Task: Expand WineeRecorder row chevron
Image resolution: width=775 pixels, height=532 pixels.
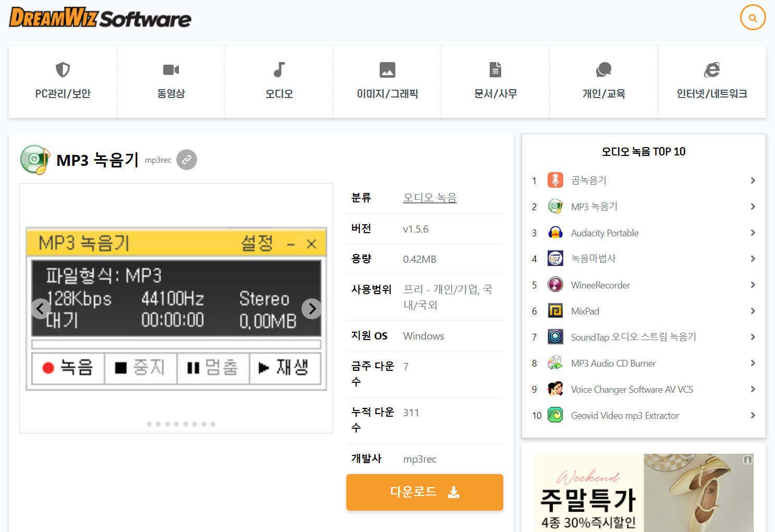Action: point(753,285)
